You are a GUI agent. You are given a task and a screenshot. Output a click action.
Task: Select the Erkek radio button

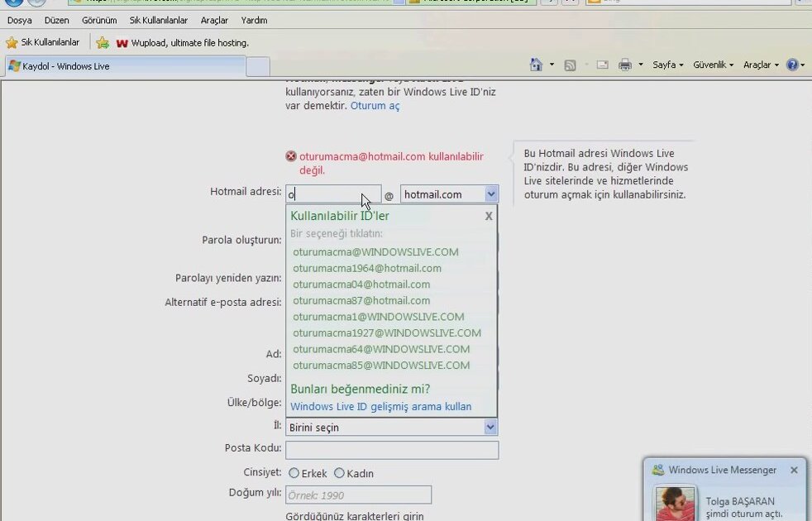294,473
